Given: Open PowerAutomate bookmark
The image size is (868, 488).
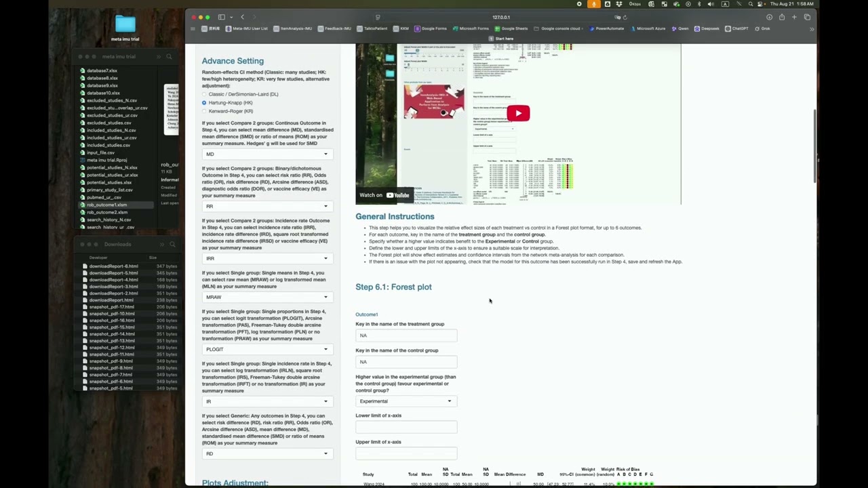Looking at the screenshot, I should (606, 28).
